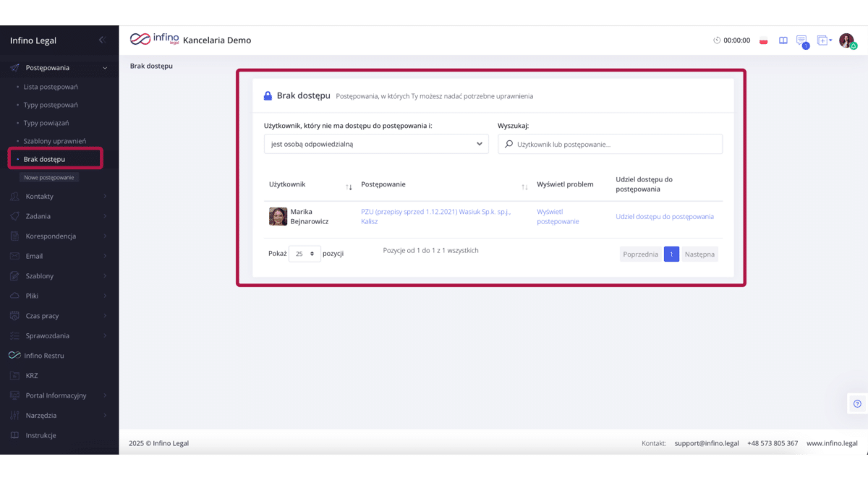The height and width of the screenshot is (480, 868).
Task: Click the Portal Informacyjny sidebar icon
Action: (x=14, y=395)
